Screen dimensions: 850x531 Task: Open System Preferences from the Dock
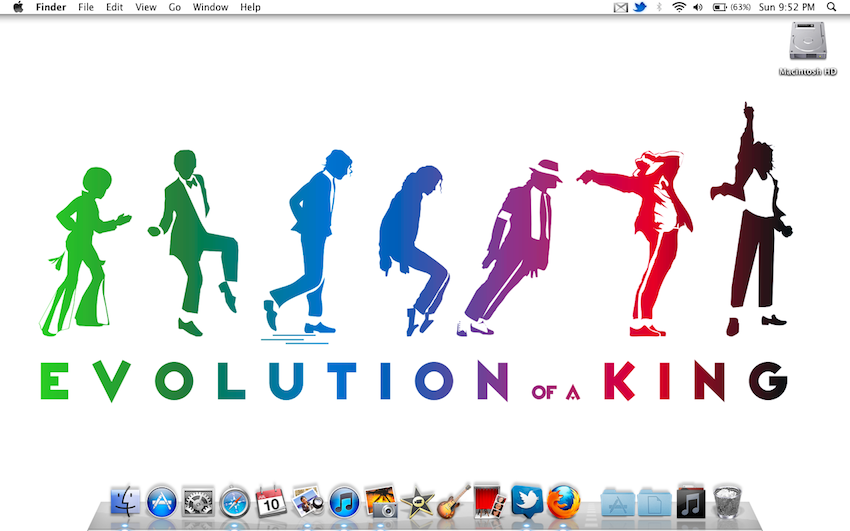pyautogui.click(x=198, y=502)
